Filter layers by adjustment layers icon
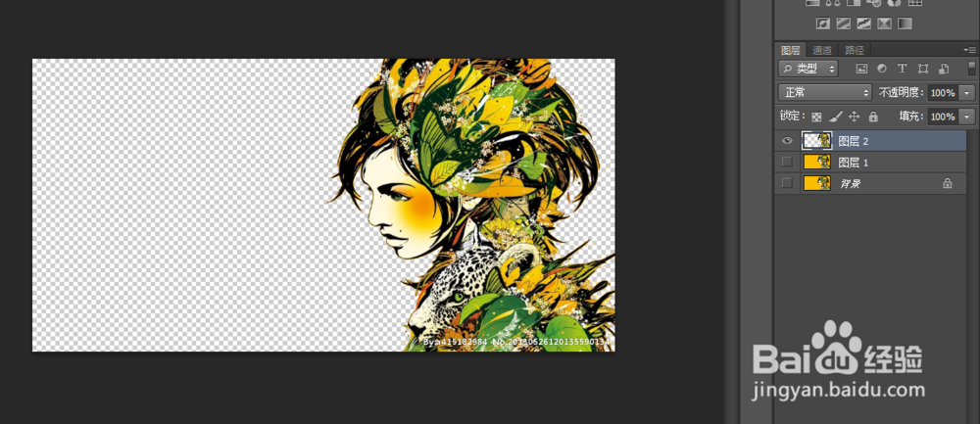Screen dimensions: 980x424 point(882,69)
